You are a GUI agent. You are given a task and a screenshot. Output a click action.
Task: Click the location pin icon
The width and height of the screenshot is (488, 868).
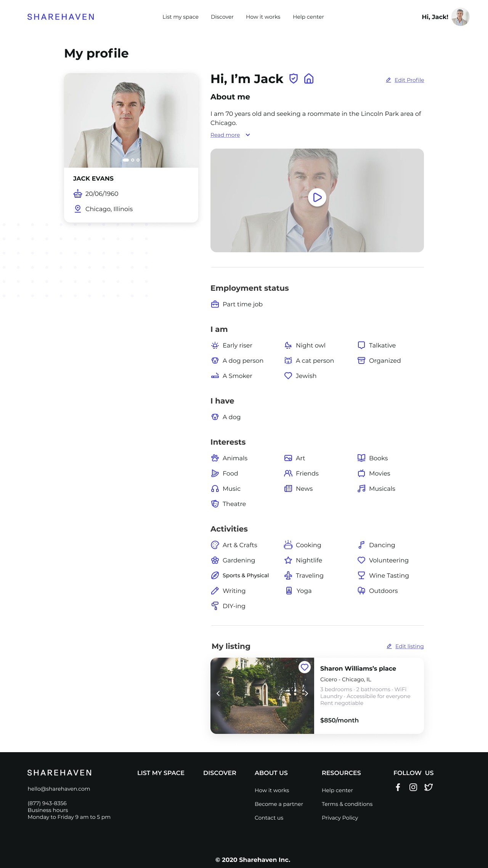click(x=78, y=209)
